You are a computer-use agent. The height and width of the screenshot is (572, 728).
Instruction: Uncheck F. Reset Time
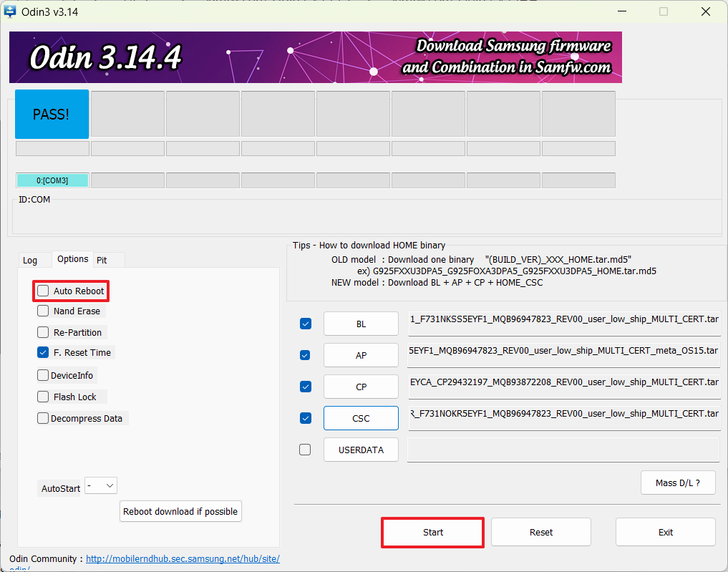tap(43, 352)
